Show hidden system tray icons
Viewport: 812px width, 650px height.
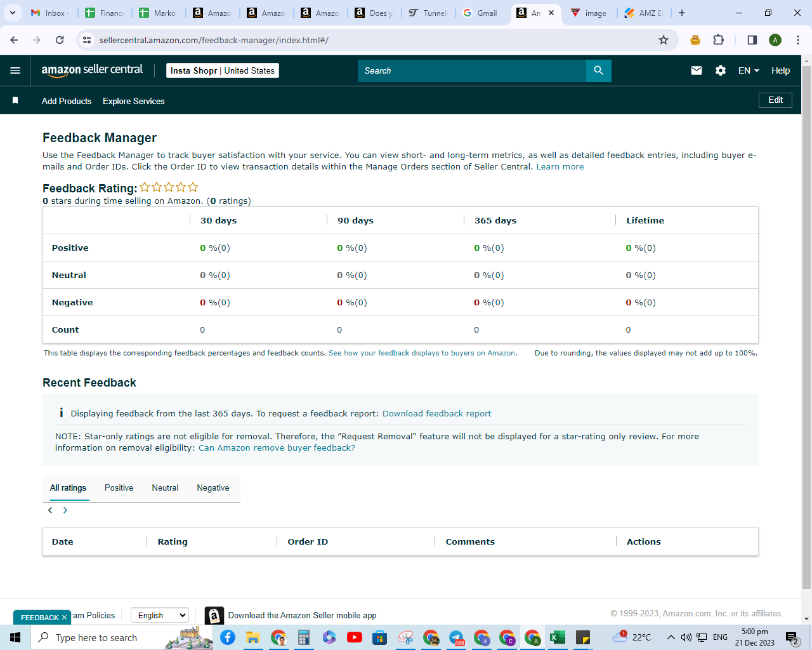tap(671, 637)
